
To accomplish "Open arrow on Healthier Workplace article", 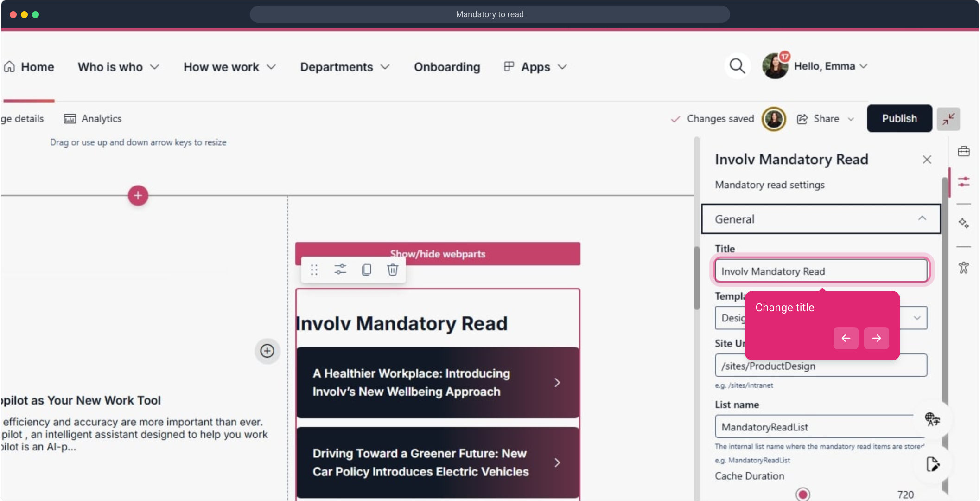I will tap(557, 383).
